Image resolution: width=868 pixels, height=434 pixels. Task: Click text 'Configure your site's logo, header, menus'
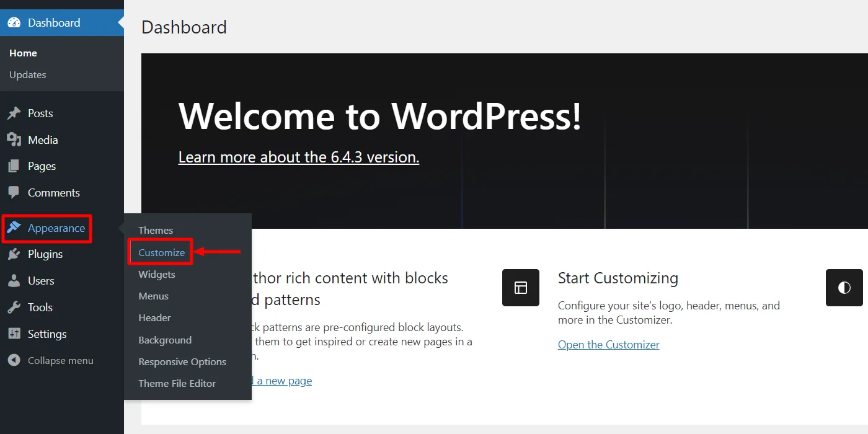coord(658,306)
